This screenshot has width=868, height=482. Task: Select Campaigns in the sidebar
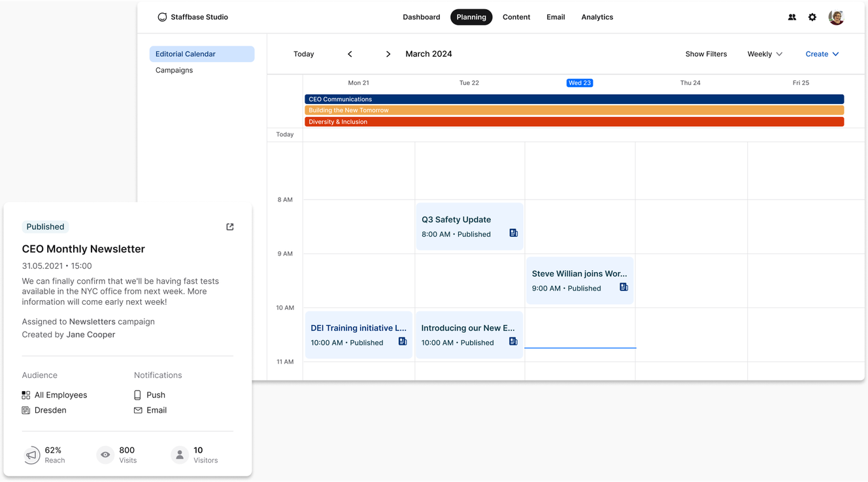coord(174,70)
